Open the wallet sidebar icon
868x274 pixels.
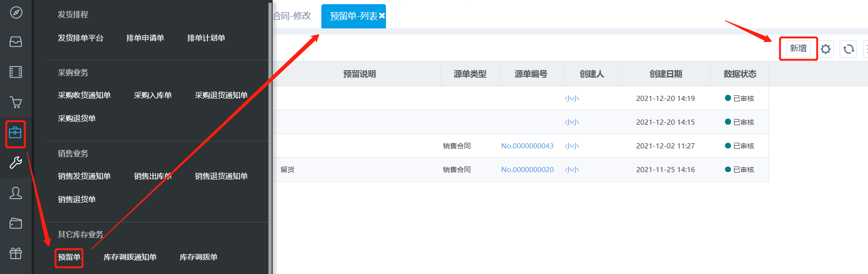(16, 223)
